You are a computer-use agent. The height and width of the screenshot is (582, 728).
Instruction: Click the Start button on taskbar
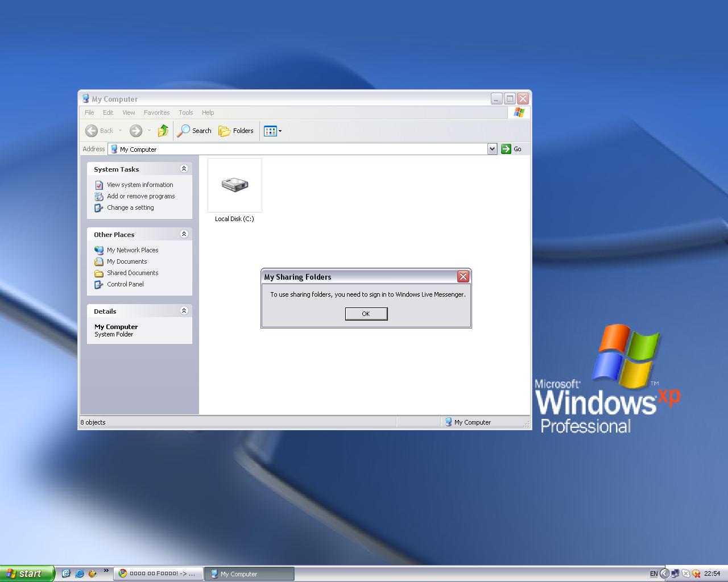pos(27,573)
